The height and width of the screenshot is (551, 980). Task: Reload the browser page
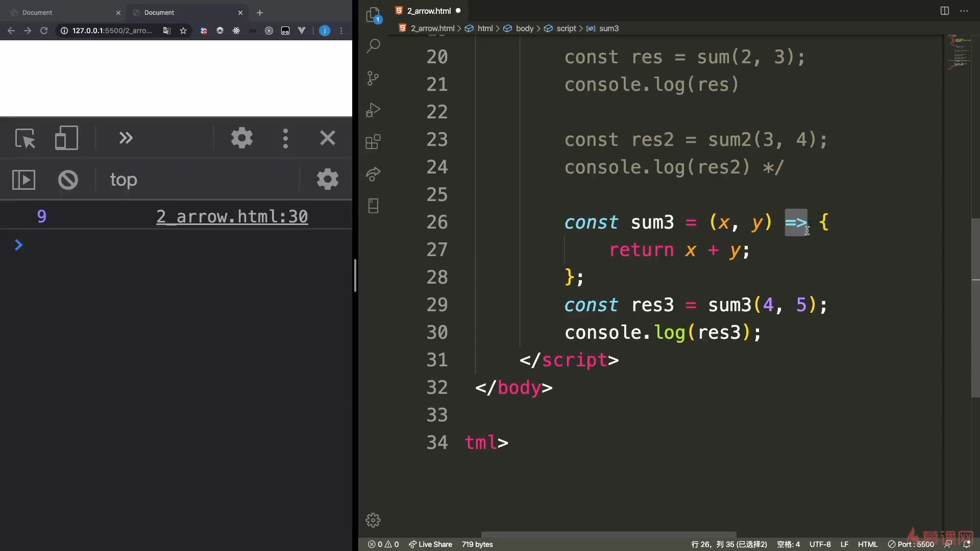[x=44, y=31]
